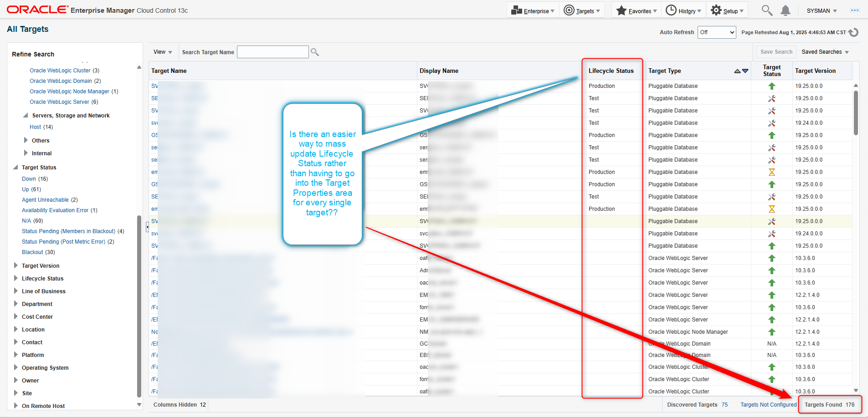Expand the Cost Center filter
868x418 pixels.
tap(16, 316)
